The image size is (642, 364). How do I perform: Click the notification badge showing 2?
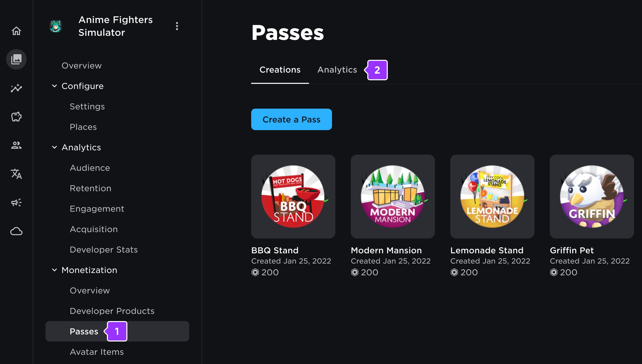[377, 70]
